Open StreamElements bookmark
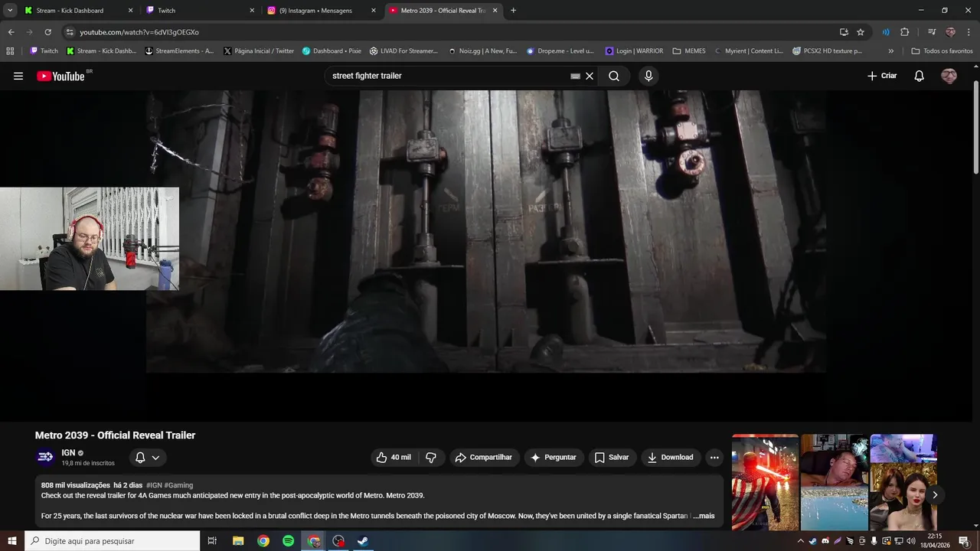The height and width of the screenshot is (551, 980). (179, 51)
